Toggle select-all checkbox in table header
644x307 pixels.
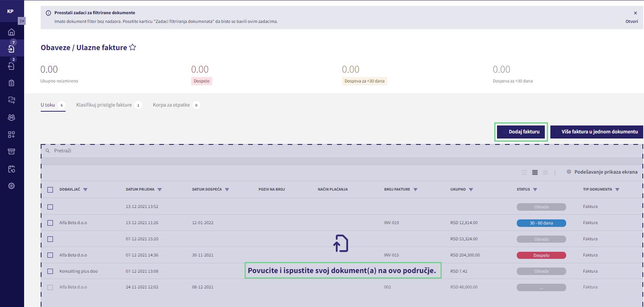pos(50,190)
